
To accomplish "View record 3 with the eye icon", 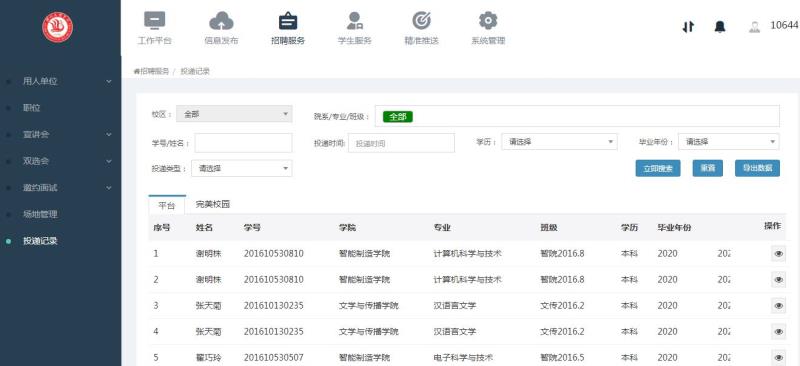I will [779, 305].
